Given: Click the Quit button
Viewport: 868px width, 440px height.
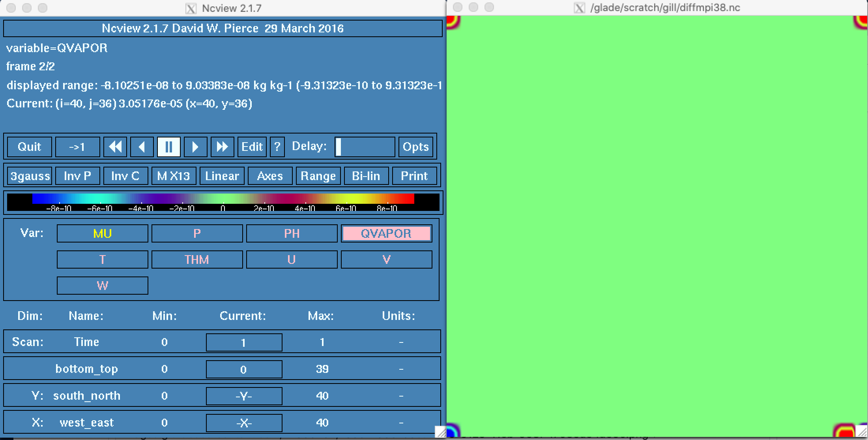Looking at the screenshot, I should [x=30, y=147].
